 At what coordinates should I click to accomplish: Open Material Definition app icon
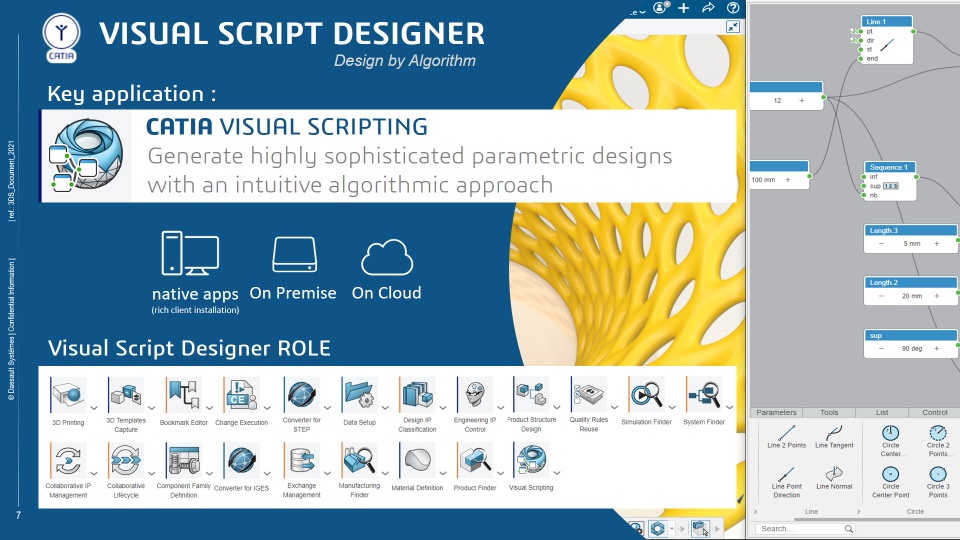(417, 460)
